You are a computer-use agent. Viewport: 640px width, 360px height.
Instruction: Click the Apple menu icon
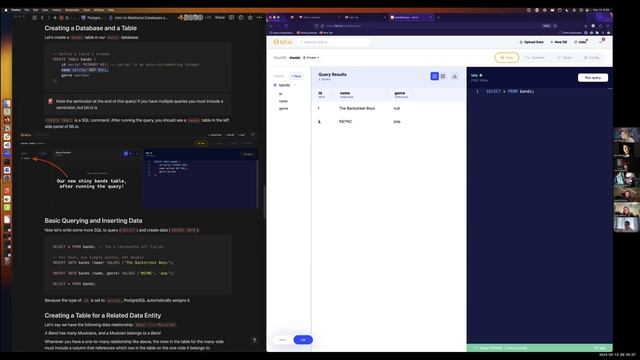[x=5, y=10]
